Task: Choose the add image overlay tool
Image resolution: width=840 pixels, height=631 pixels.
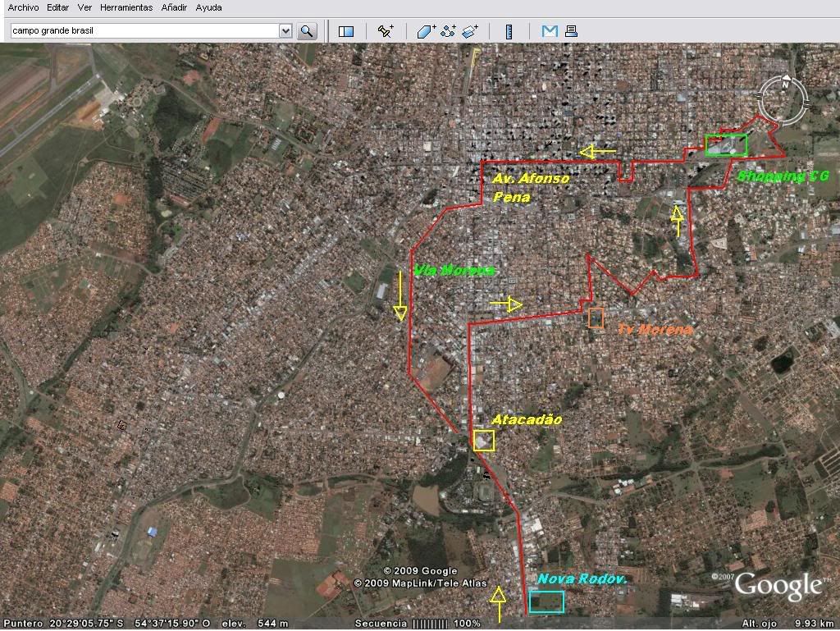Action: [470, 31]
